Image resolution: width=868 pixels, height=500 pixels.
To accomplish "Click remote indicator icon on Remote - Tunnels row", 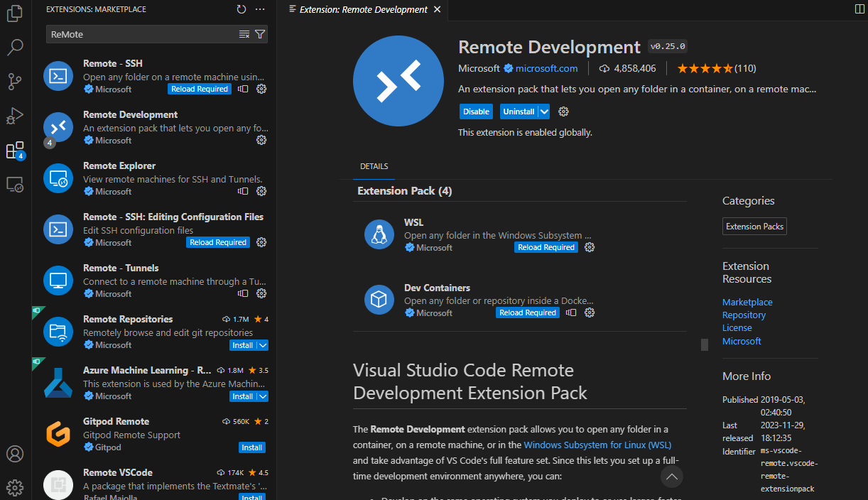I will click(243, 293).
